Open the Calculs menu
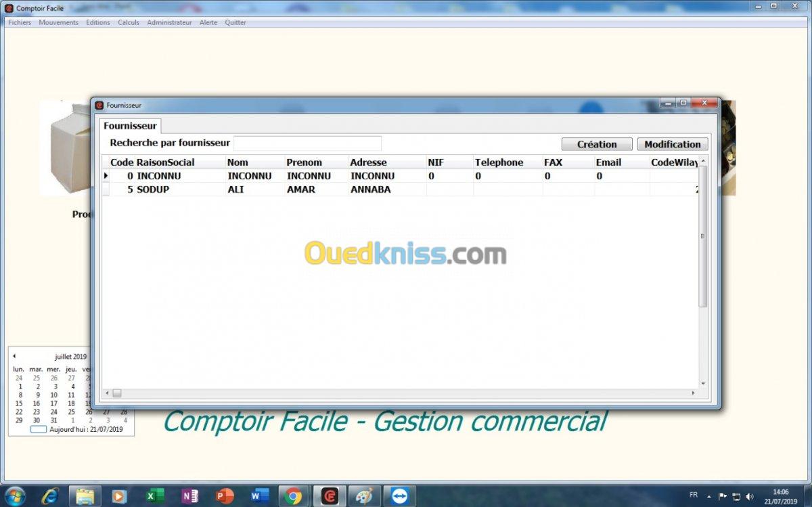Viewport: 812px width, 507px height. (129, 22)
